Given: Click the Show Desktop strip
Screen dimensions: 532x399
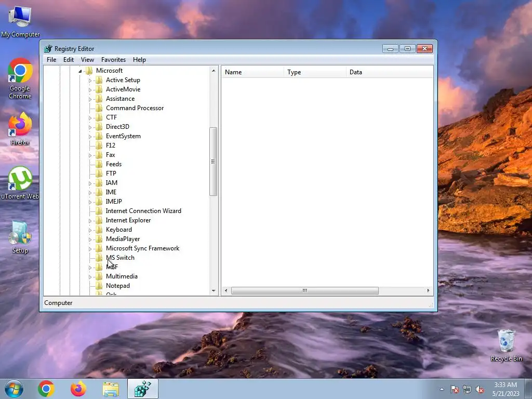Looking at the screenshot, I should point(528,389).
